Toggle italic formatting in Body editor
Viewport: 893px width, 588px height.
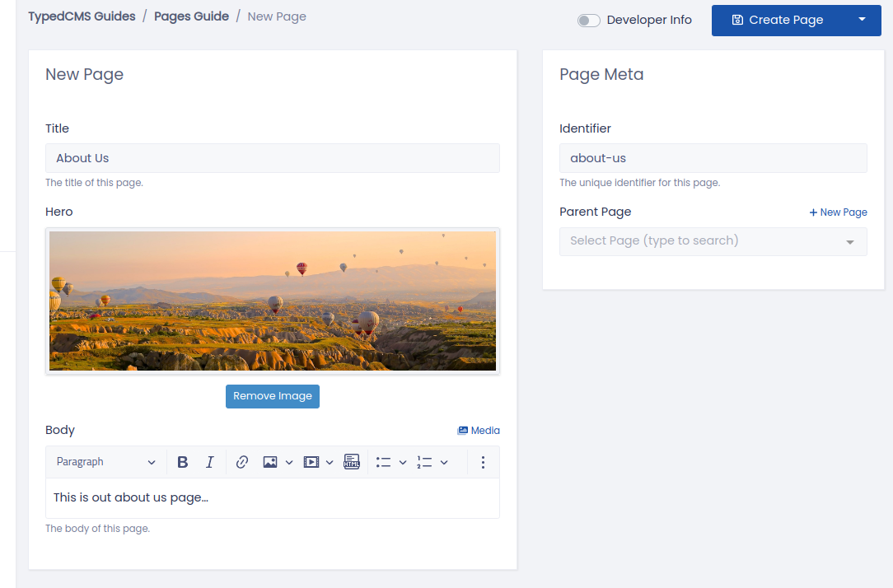209,462
